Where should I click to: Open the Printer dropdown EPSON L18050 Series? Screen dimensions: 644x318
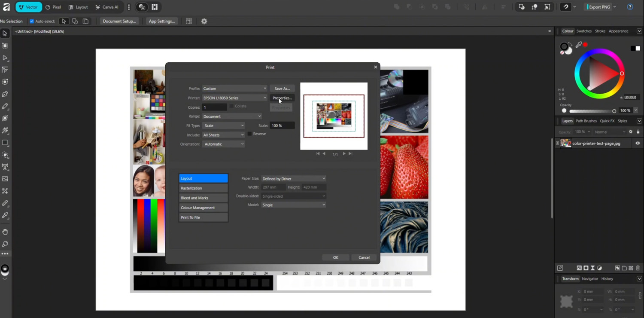pos(234,98)
